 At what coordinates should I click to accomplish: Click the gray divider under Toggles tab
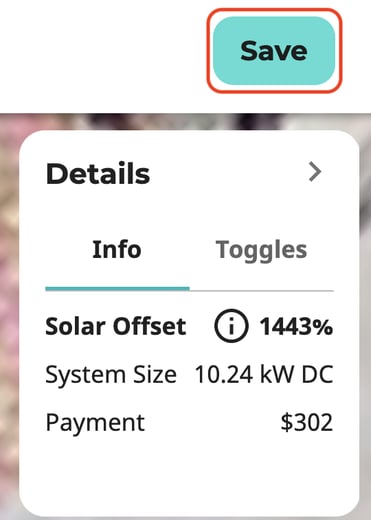tap(262, 291)
